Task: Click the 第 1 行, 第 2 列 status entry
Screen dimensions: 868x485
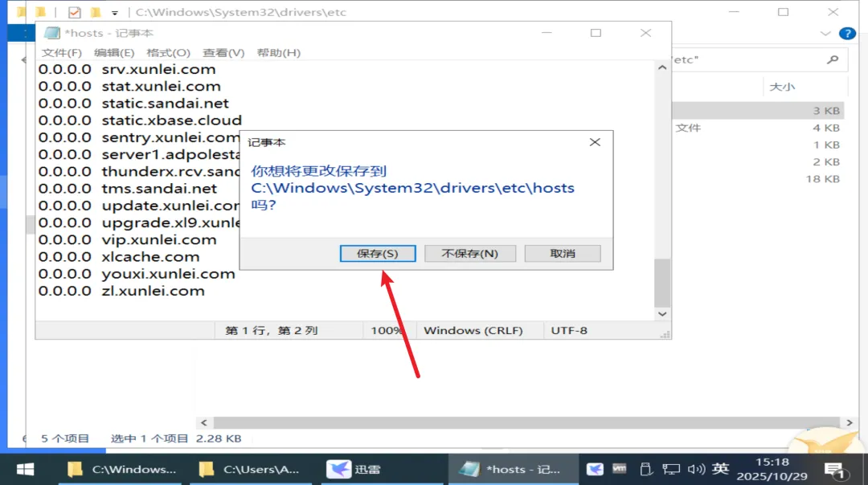Action: point(272,331)
